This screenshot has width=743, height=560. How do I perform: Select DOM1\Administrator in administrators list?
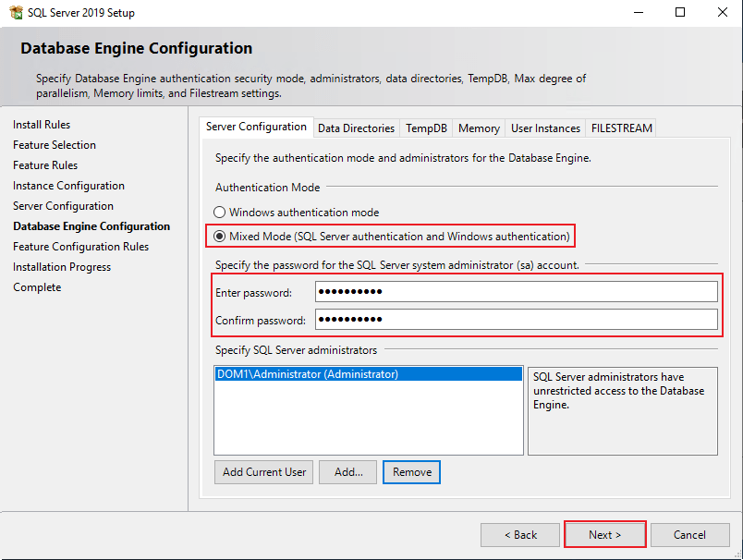pos(307,375)
